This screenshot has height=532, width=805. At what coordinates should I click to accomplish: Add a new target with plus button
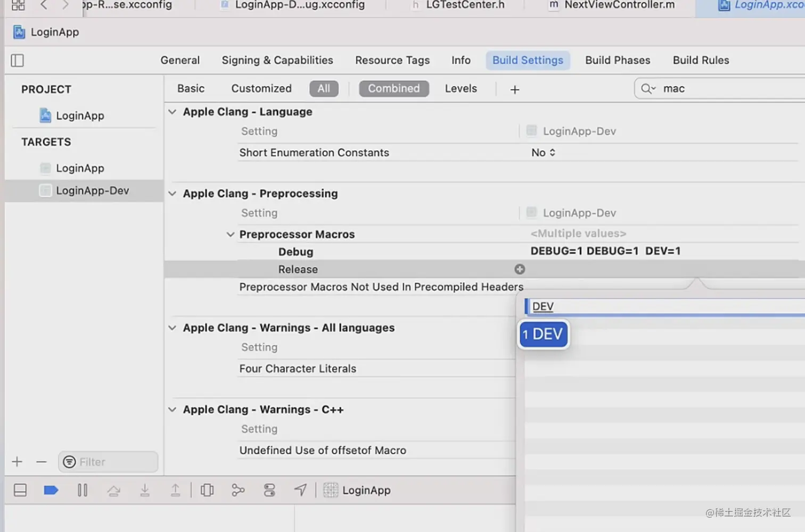(17, 462)
